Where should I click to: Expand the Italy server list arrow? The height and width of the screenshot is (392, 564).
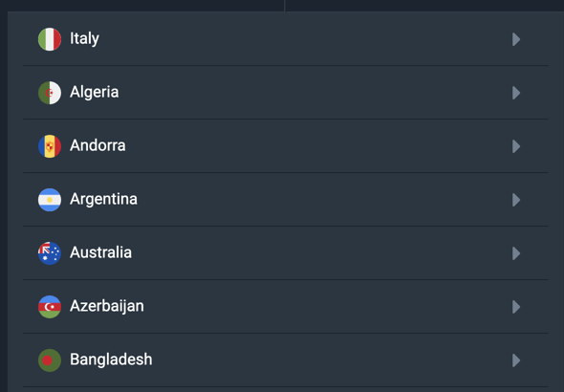tap(516, 39)
